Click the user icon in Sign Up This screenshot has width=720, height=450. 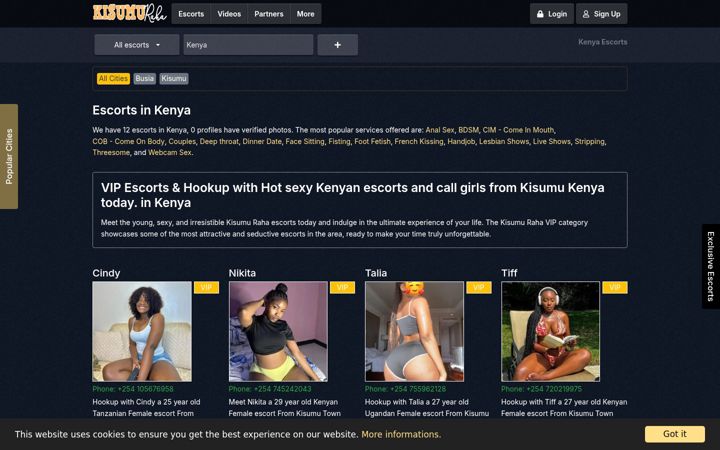586,14
